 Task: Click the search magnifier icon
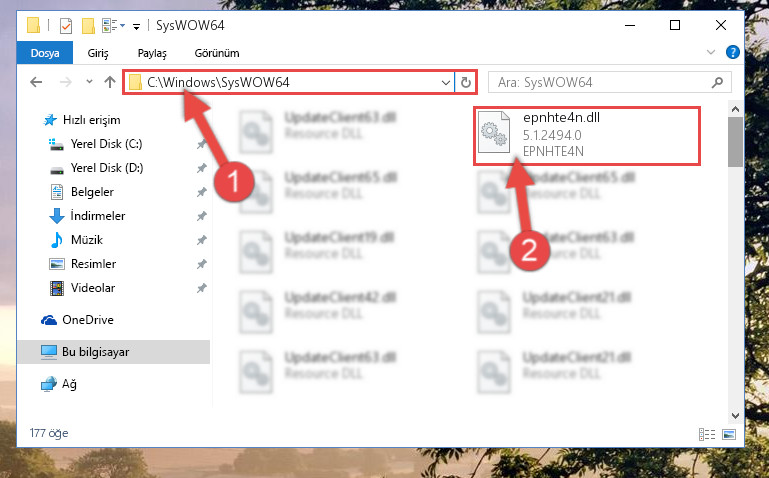click(x=717, y=82)
